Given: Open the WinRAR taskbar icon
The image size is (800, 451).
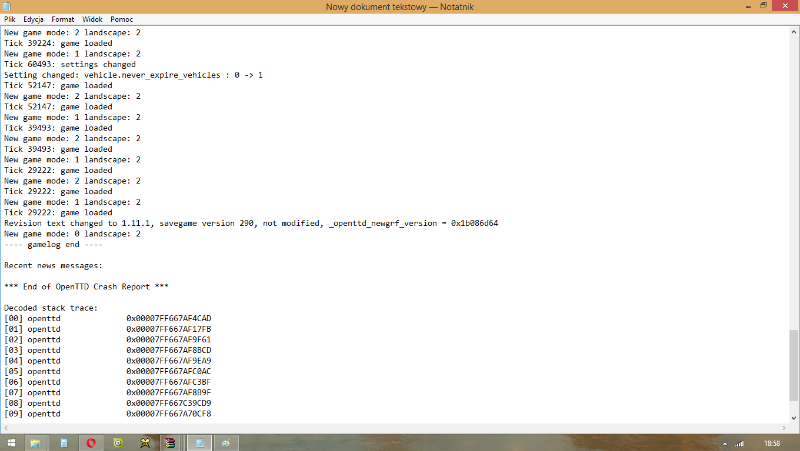Looking at the screenshot, I should coord(170,443).
